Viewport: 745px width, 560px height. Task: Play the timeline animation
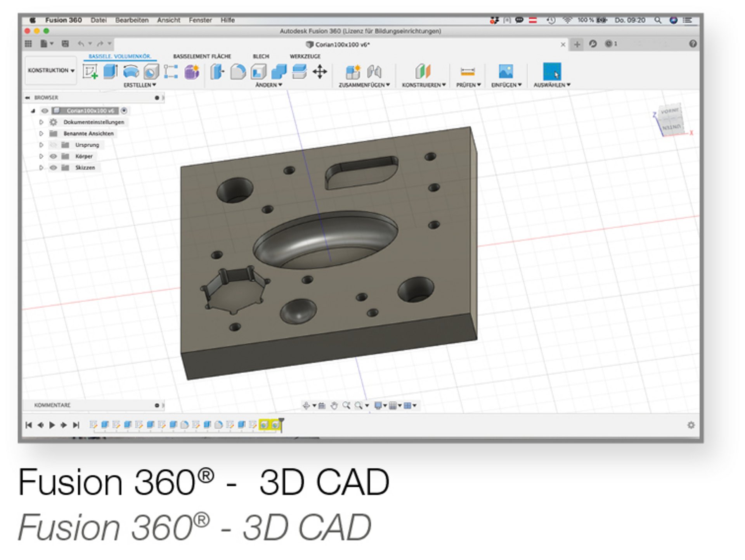52,425
